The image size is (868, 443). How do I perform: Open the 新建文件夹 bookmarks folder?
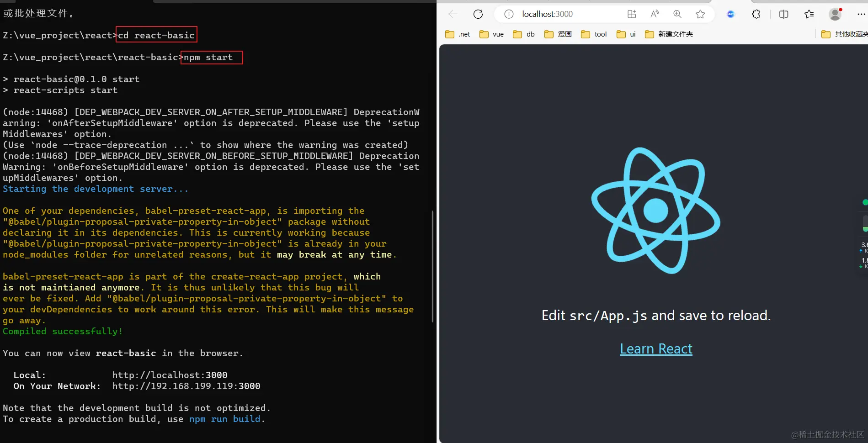click(669, 34)
